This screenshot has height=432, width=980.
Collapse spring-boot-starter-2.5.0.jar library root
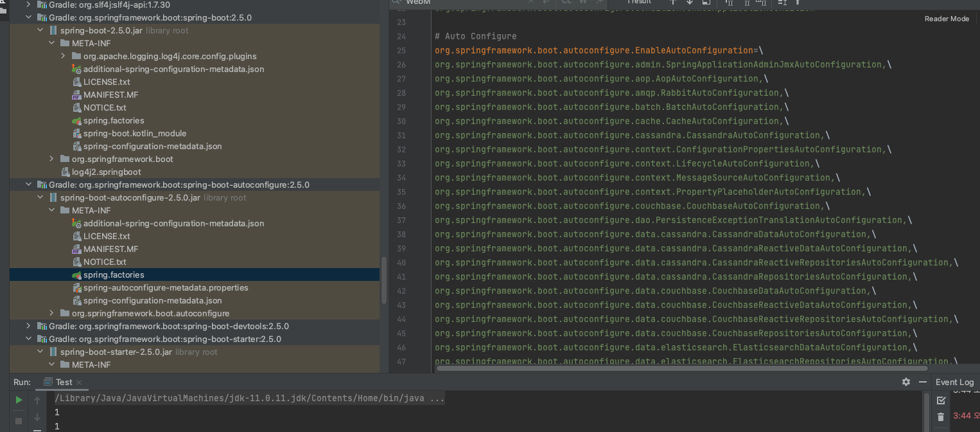(40, 352)
